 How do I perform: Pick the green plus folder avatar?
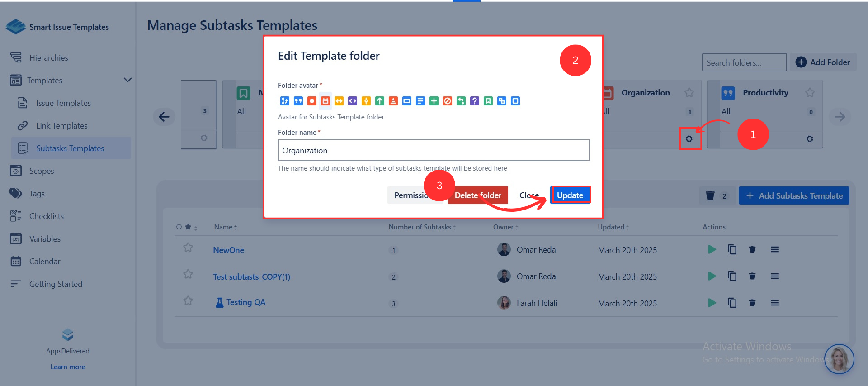[x=434, y=101]
